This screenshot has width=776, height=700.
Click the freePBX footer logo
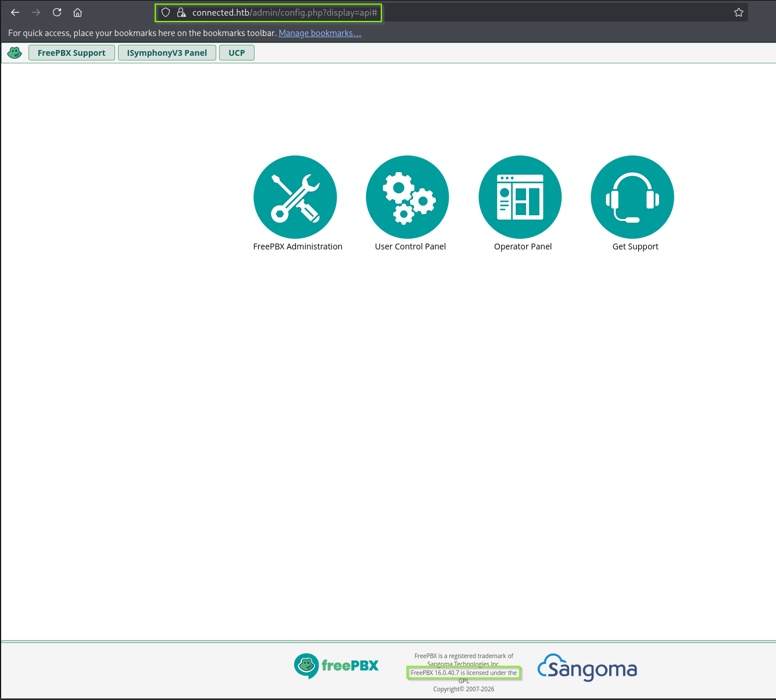click(x=336, y=666)
